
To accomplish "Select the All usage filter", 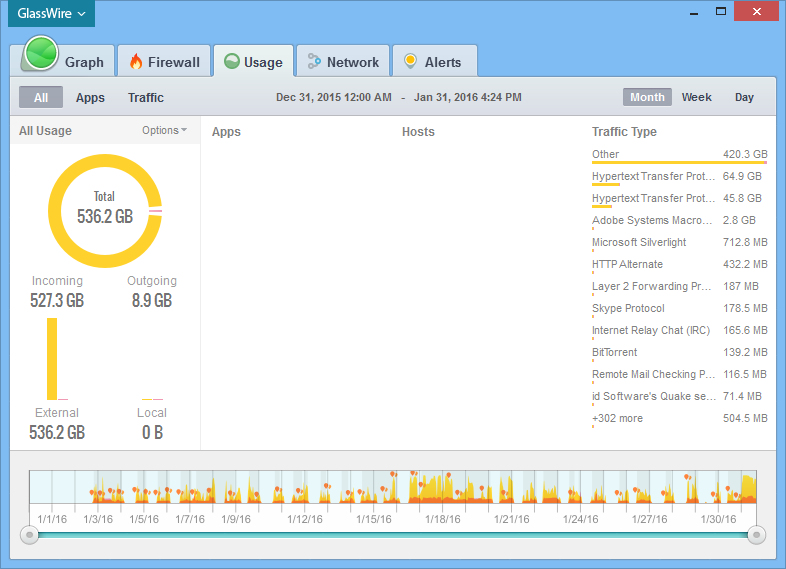I will [x=41, y=98].
